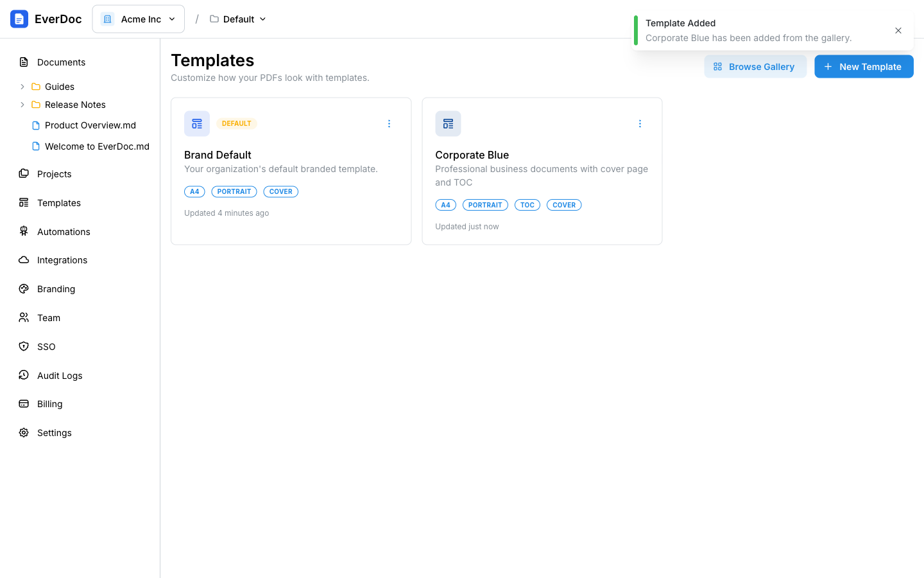The image size is (924, 578).
Task: Open Settings in the sidebar
Action: (x=55, y=433)
